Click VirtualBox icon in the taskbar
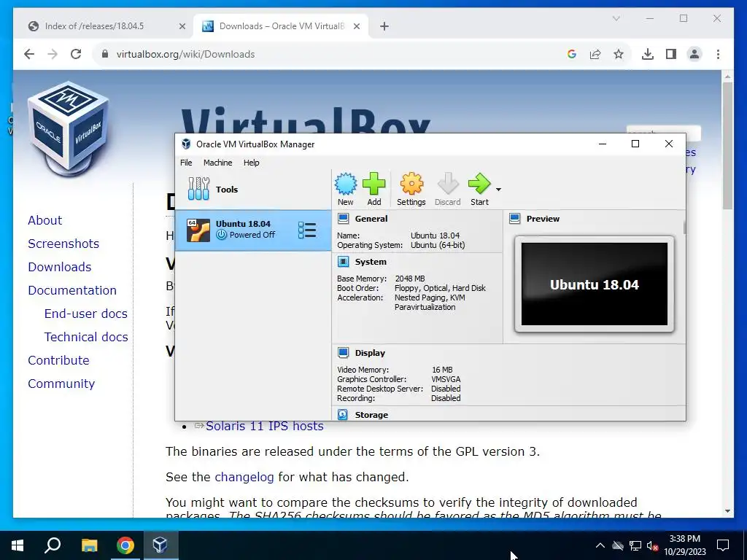The image size is (747, 560). [x=160, y=545]
